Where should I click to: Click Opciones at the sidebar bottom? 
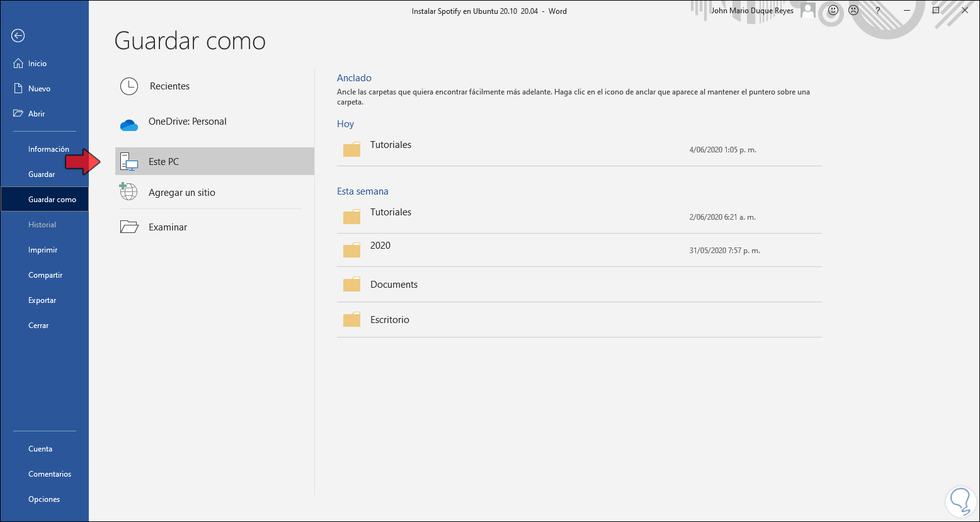coord(44,499)
